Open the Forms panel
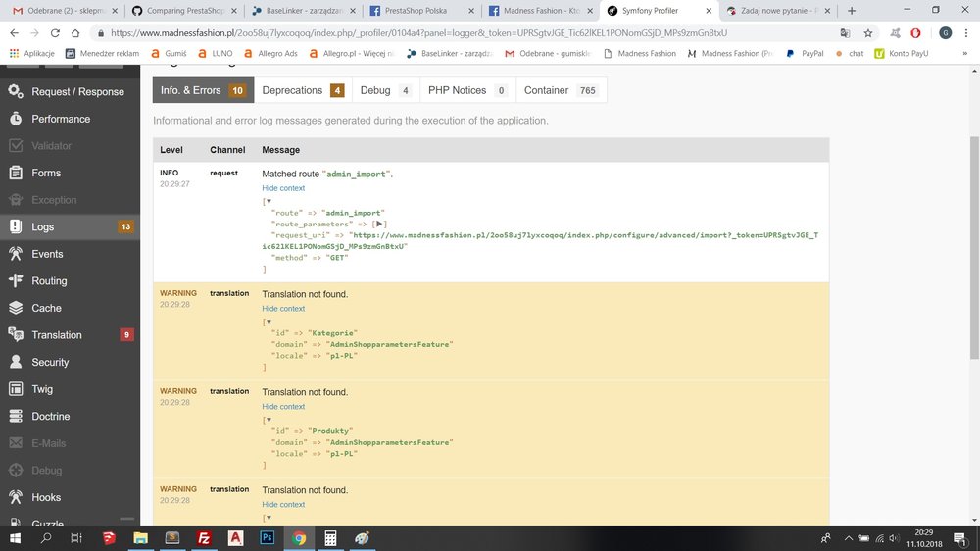 (x=70, y=173)
